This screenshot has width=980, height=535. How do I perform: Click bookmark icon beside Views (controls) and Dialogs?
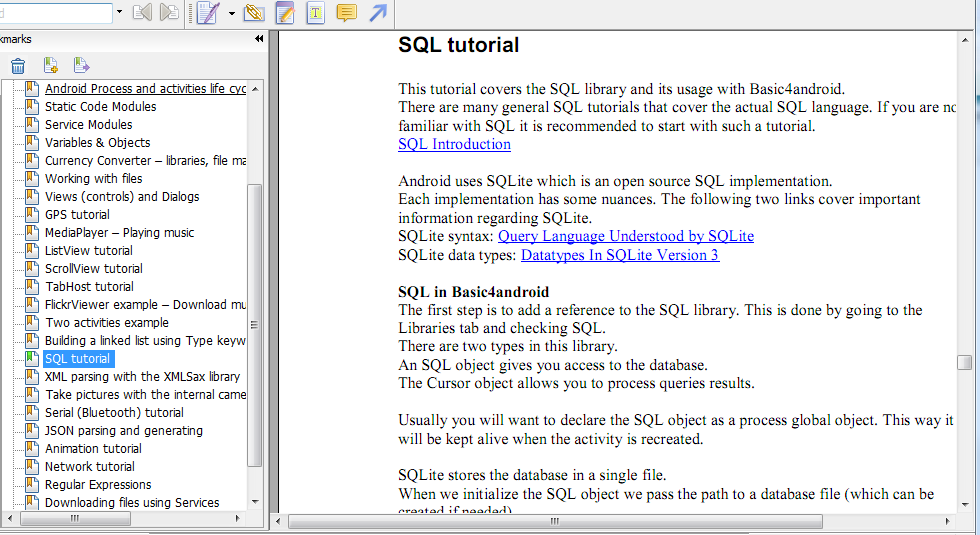[x=32, y=197]
